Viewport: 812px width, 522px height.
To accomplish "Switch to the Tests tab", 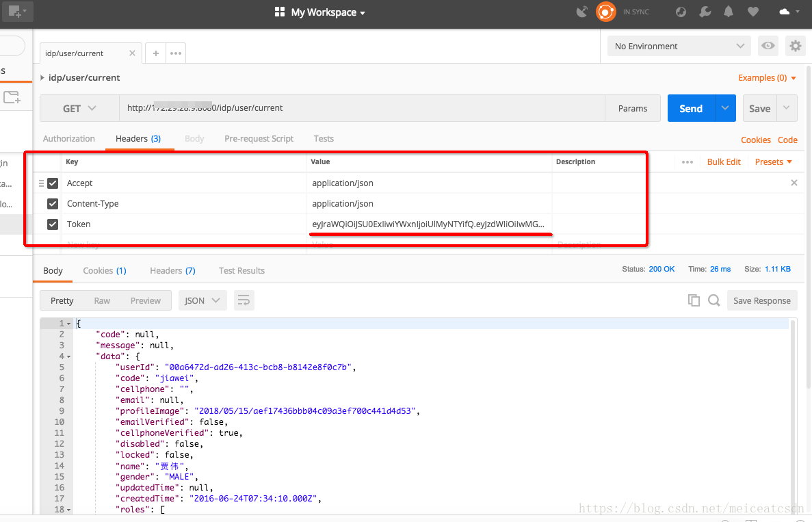I will (324, 139).
